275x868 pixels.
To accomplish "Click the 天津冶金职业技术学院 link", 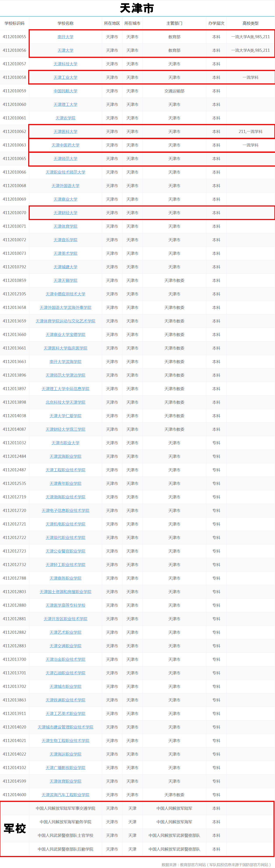I will click(65, 660).
